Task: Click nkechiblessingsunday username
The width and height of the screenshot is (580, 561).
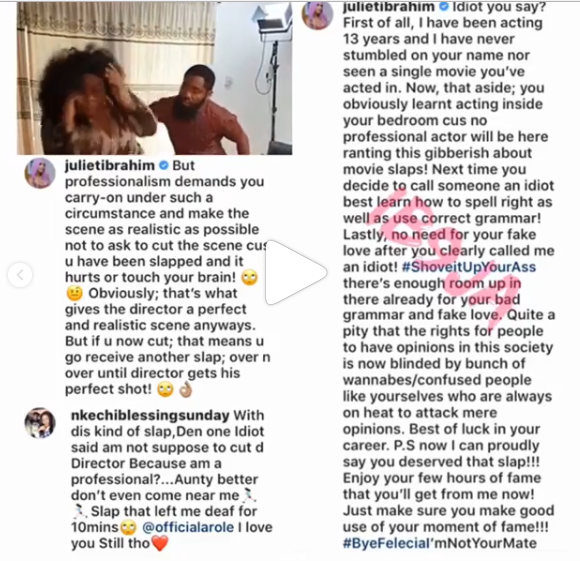Action: click(150, 415)
